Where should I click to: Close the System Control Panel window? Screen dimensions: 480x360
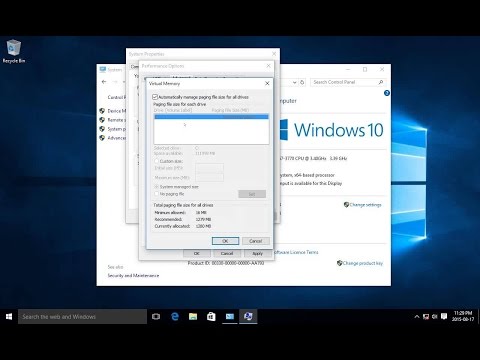tap(382, 69)
